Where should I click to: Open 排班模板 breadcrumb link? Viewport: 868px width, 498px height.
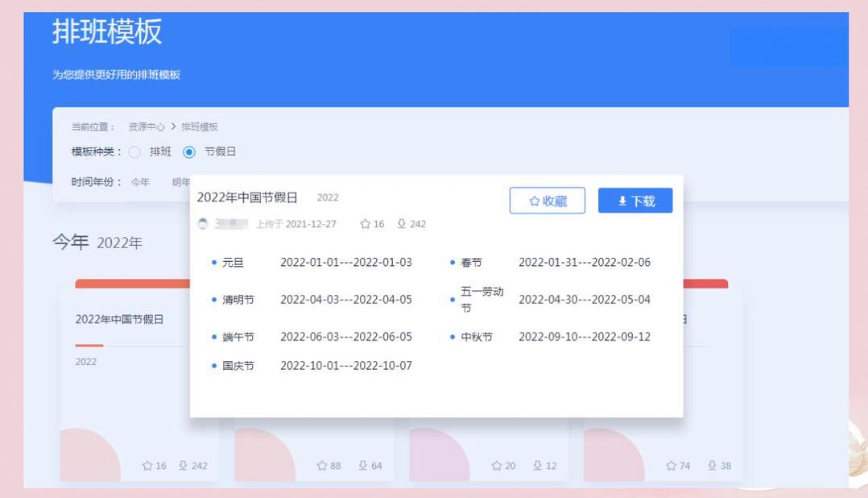tap(200, 127)
